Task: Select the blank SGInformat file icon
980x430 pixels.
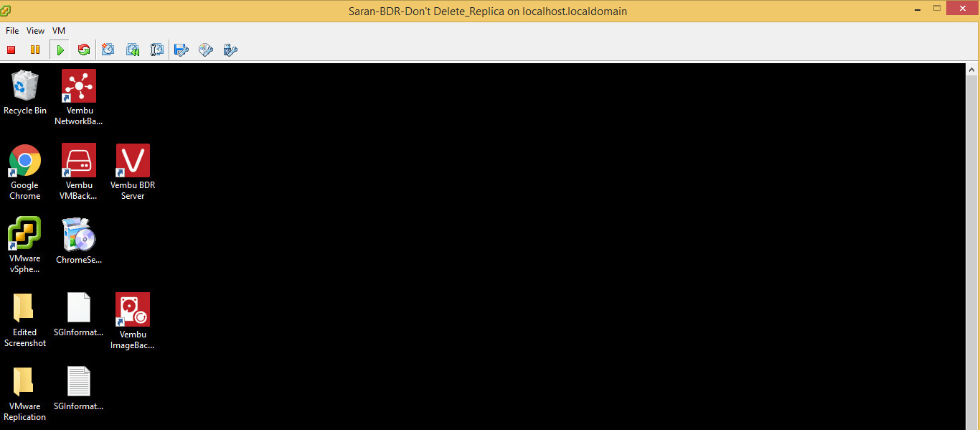Action: 79,314
